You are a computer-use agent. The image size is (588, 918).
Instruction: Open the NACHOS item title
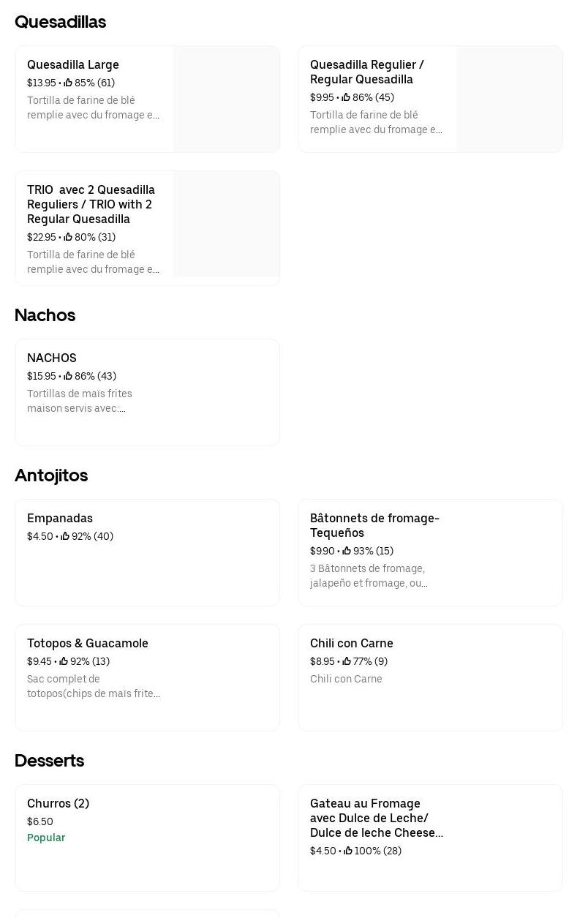[52, 358]
